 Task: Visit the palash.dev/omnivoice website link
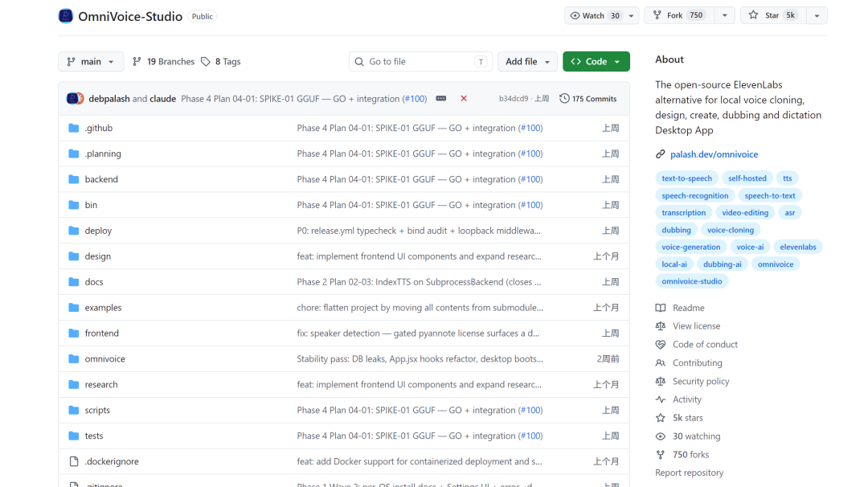coord(714,154)
